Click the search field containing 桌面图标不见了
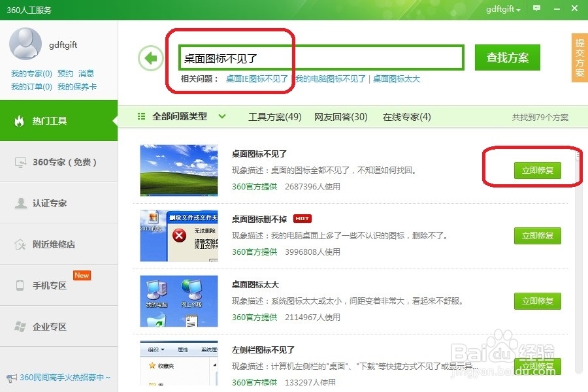The width and height of the screenshot is (588, 392). (x=321, y=57)
